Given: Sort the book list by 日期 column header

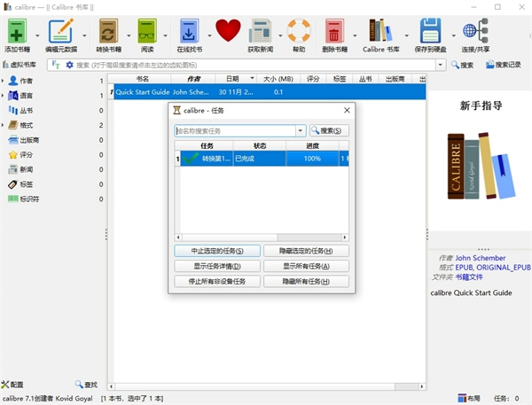Looking at the screenshot, I should [232, 79].
